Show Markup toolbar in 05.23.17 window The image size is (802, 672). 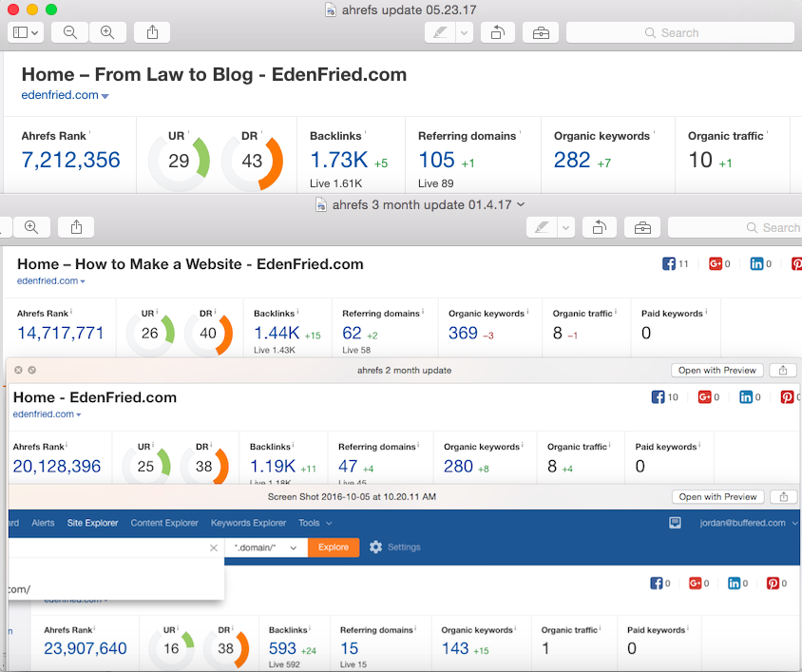[541, 32]
